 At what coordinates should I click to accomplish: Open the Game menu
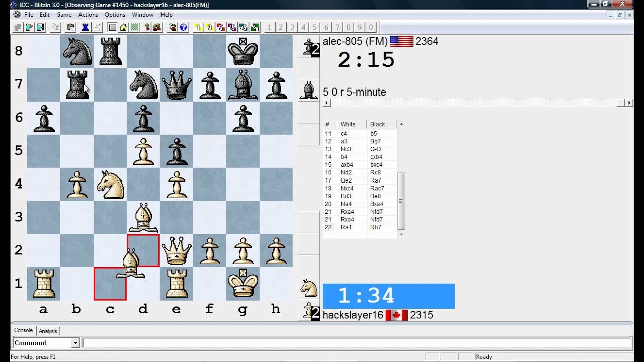64,15
